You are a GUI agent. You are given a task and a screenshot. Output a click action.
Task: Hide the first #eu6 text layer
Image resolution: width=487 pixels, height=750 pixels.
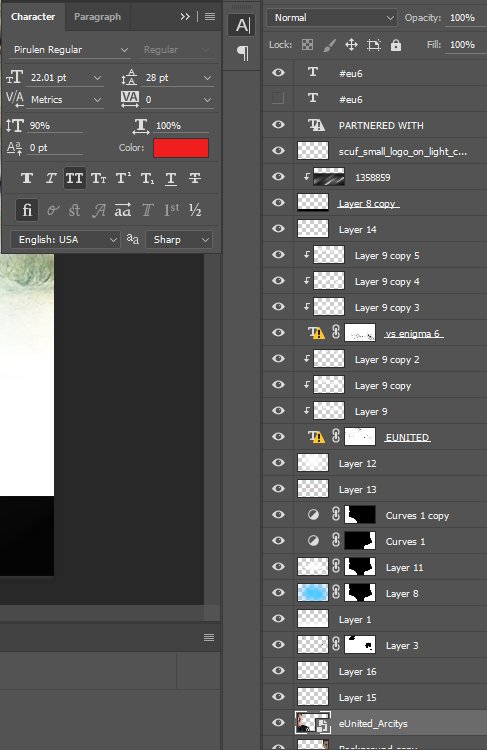click(278, 72)
